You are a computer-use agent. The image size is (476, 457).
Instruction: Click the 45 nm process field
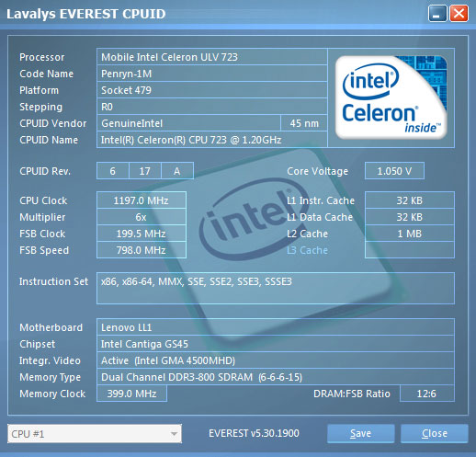pyautogui.click(x=304, y=123)
